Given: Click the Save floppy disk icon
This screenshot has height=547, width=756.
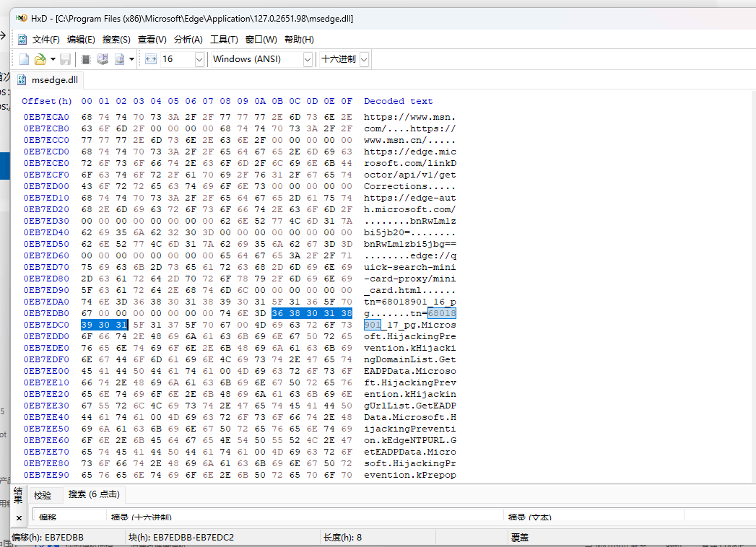Looking at the screenshot, I should (x=65, y=59).
